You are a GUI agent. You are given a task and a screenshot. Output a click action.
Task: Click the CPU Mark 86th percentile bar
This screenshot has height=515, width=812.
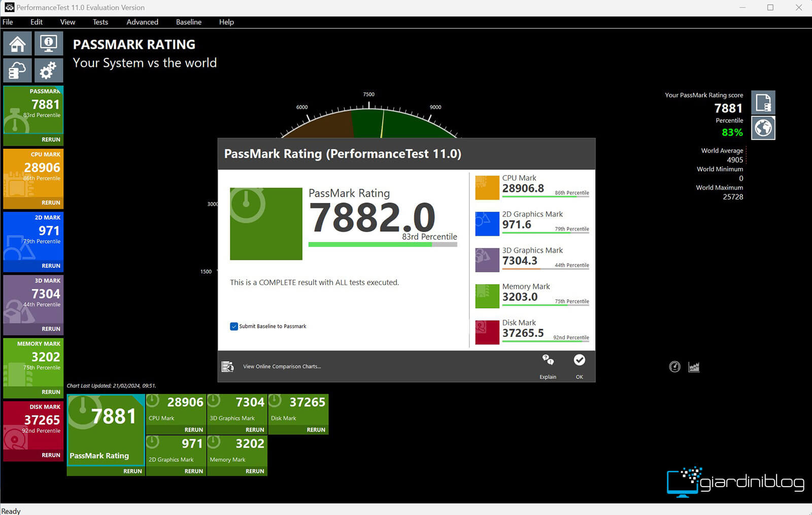[546, 196]
